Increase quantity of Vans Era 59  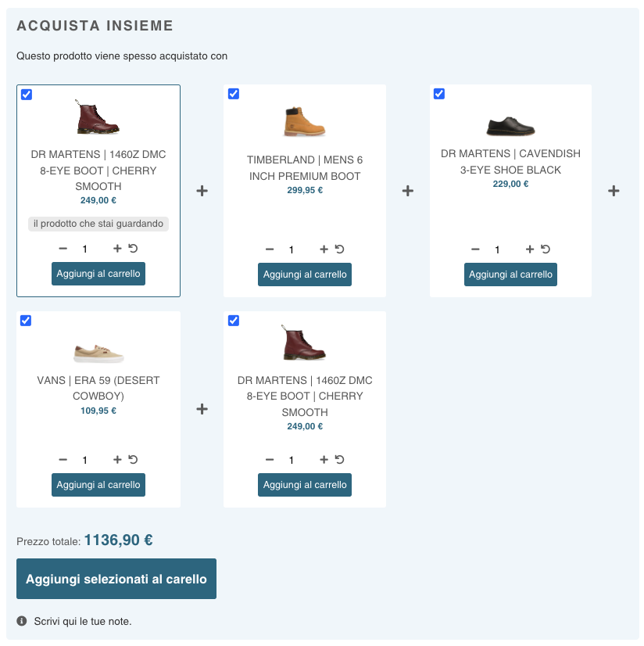tap(117, 460)
